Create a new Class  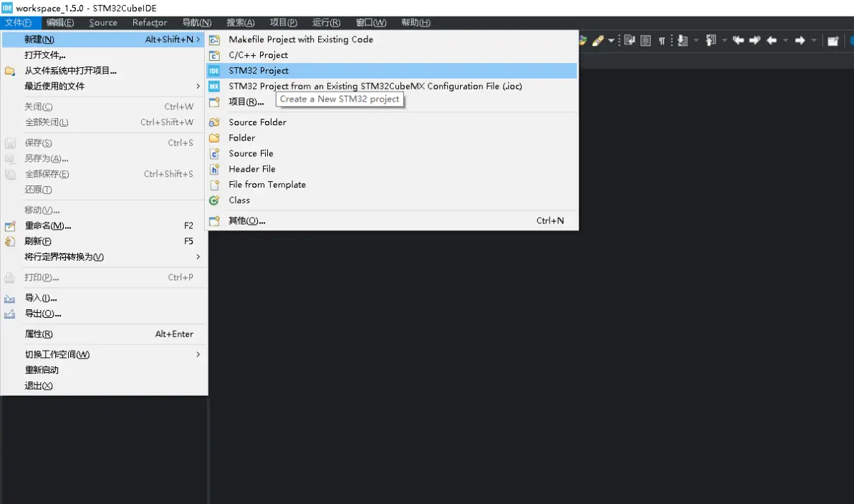point(392,200)
